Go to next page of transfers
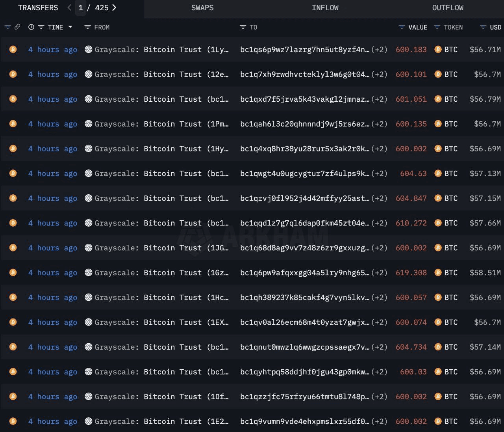The height and width of the screenshot is (432, 504). [x=114, y=7]
